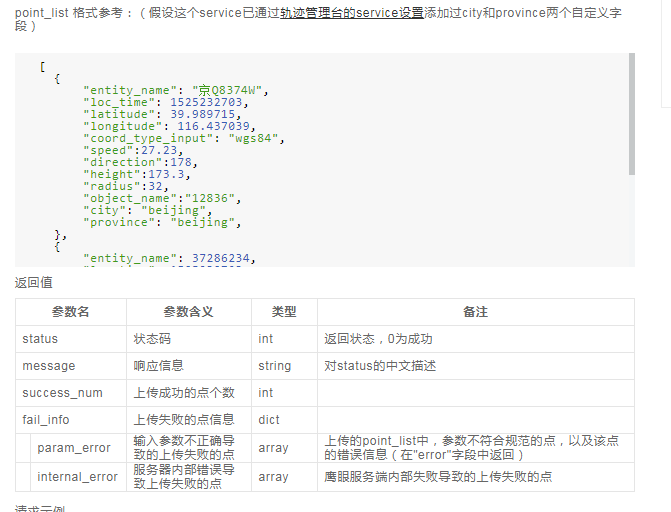This screenshot has width=671, height=512.
Task: Click the 参数含义 column header
Action: pyautogui.click(x=188, y=312)
